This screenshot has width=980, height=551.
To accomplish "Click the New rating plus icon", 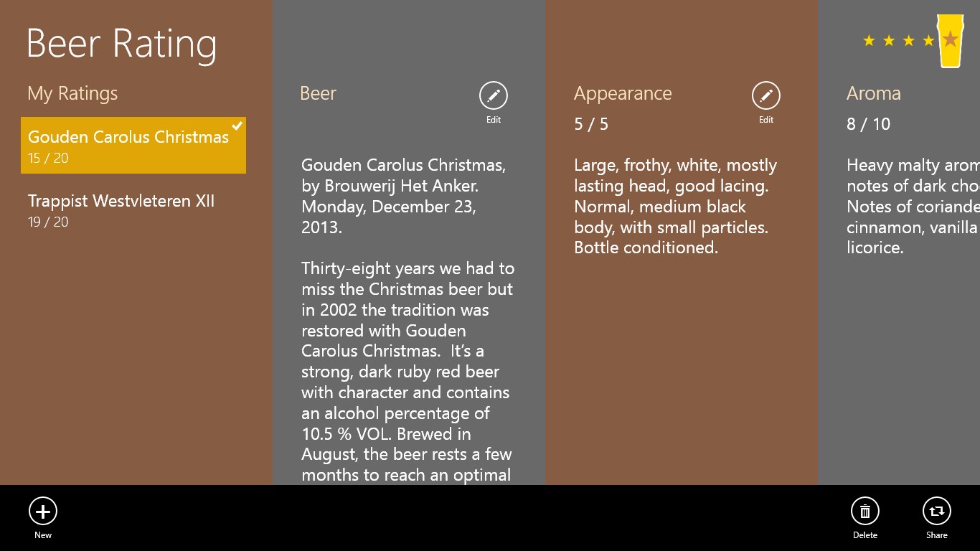I will point(43,512).
